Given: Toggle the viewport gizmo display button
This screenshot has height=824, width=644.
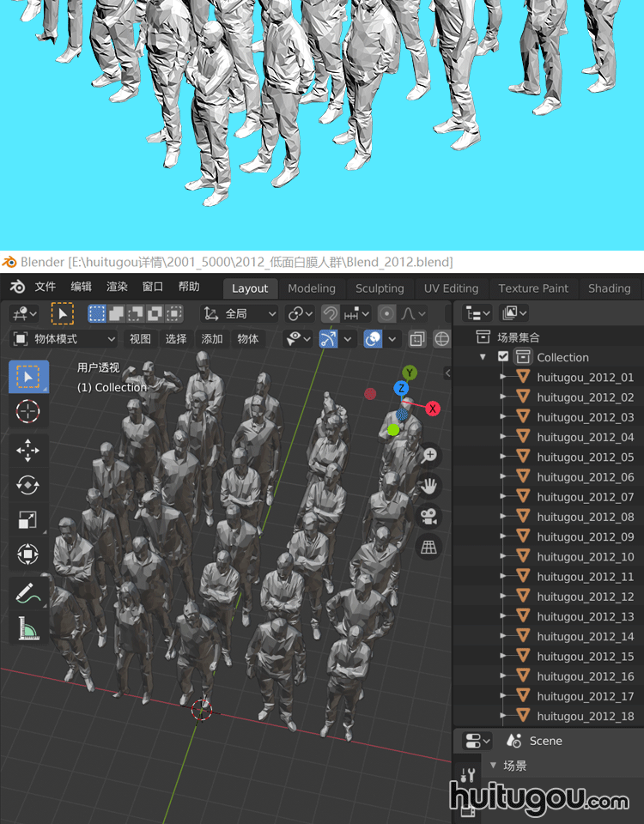Looking at the screenshot, I should pos(328,339).
